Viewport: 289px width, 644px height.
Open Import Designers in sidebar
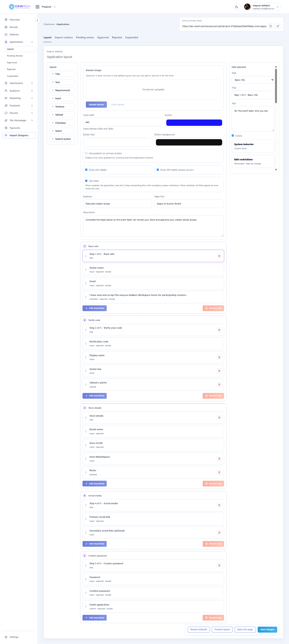19,135
